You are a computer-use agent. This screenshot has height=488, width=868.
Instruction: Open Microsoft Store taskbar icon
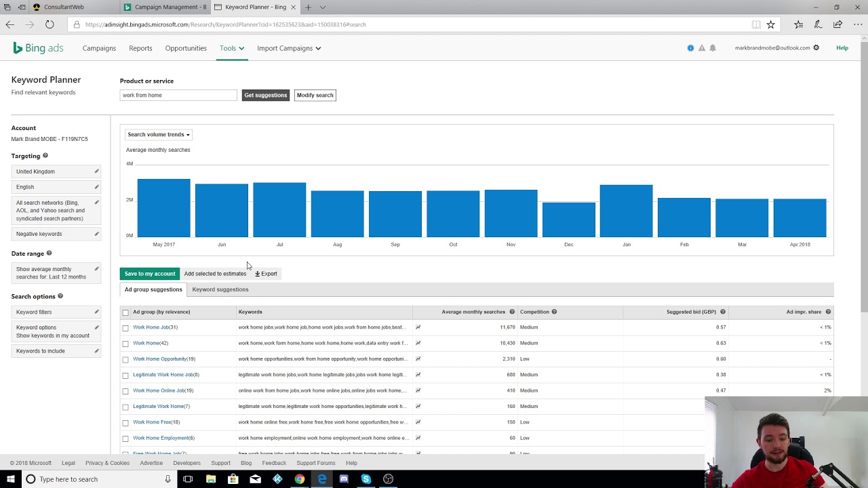(x=233, y=479)
